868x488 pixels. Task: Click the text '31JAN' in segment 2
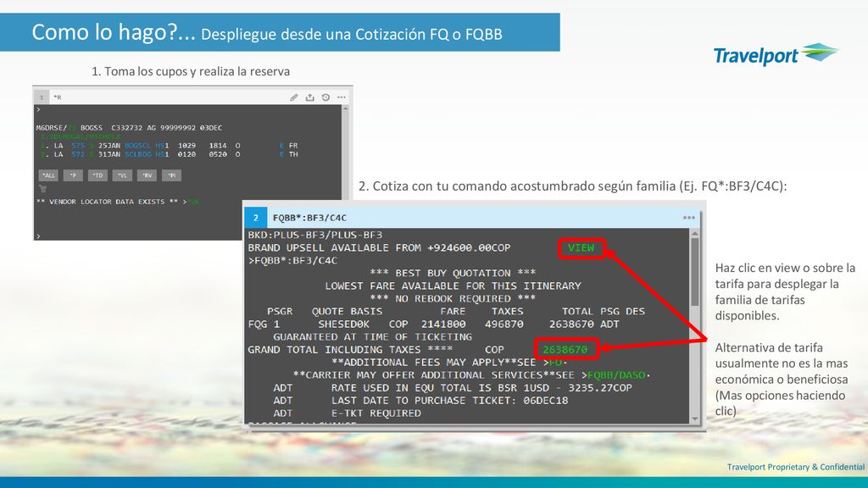pos(109,154)
